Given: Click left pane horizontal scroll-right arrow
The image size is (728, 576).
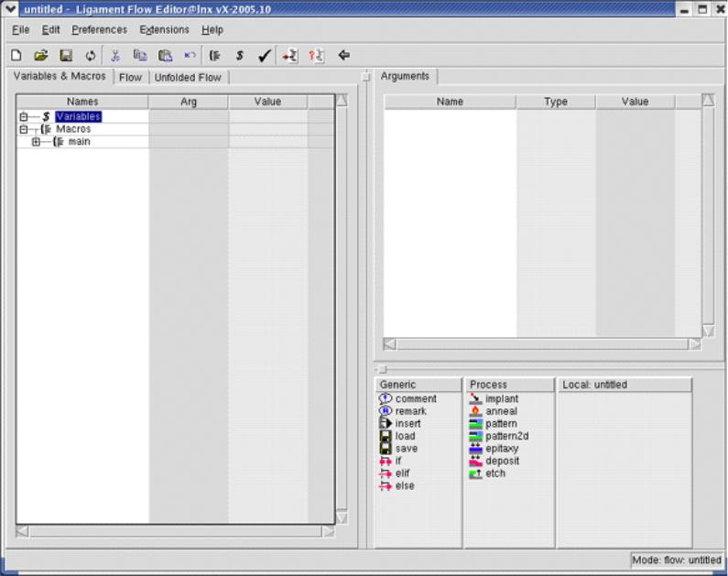Looking at the screenshot, I should click(328, 531).
